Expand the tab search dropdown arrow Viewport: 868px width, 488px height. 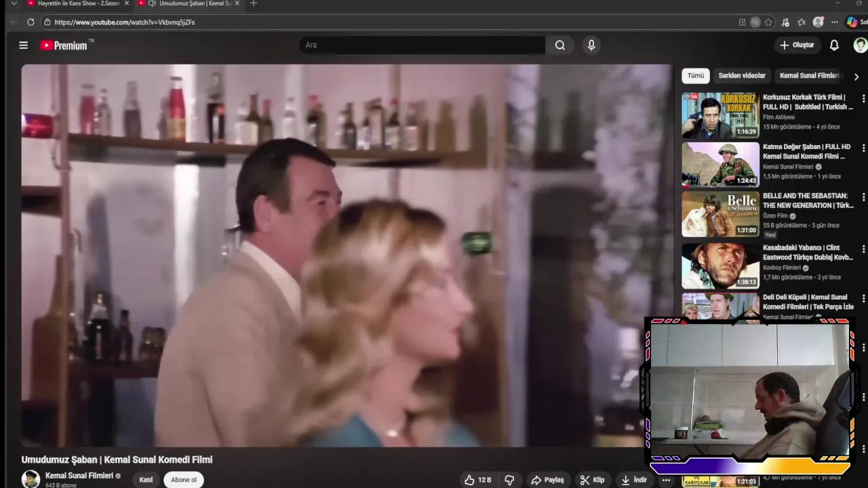pyautogui.click(x=14, y=3)
